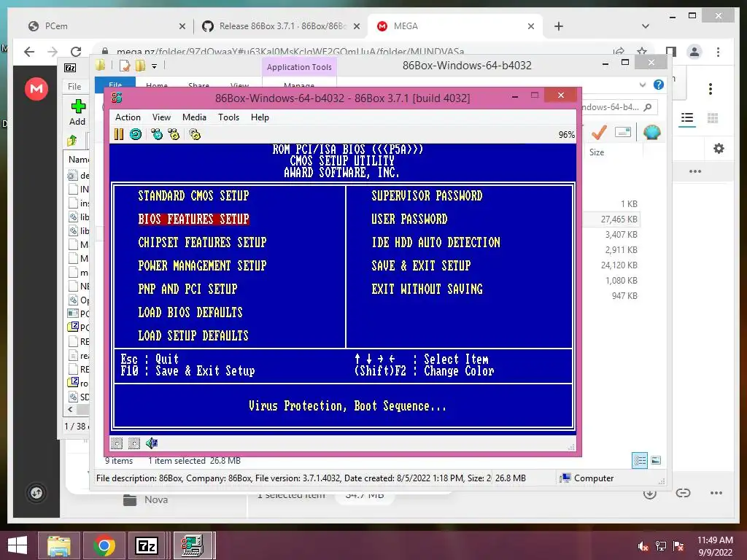Open Chrome three-dot menu
Viewport: 747px width, 560px height.
718,52
